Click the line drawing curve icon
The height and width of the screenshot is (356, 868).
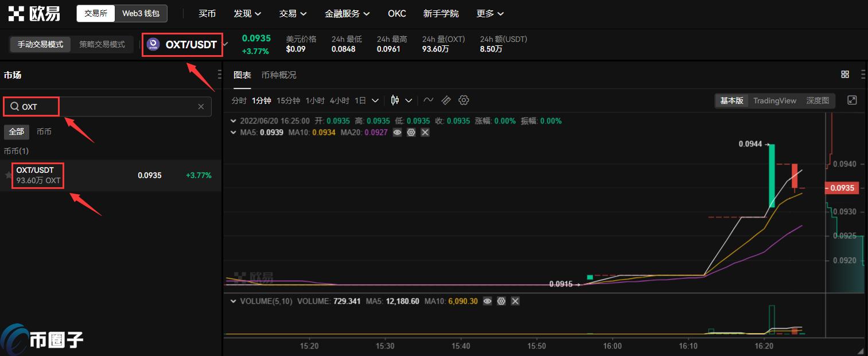[428, 100]
